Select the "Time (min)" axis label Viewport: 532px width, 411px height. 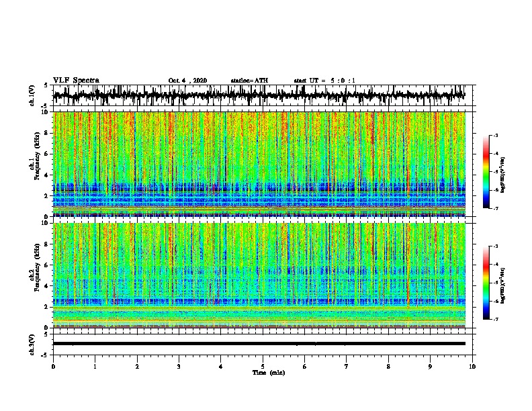[269, 373]
